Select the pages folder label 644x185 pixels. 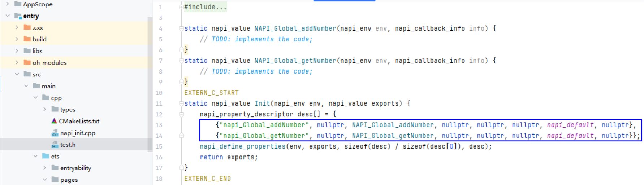[69, 180]
